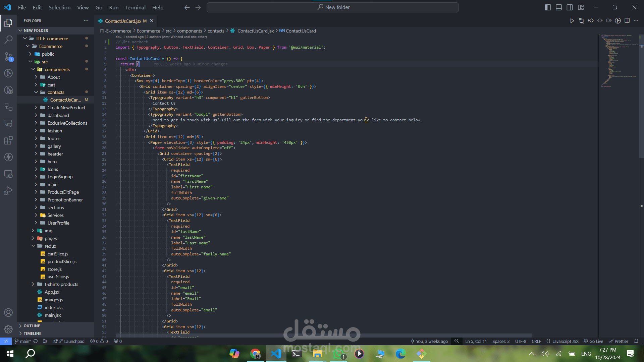The height and width of the screenshot is (362, 644).
Task: Expand the OUTLINE section
Action: (x=32, y=326)
